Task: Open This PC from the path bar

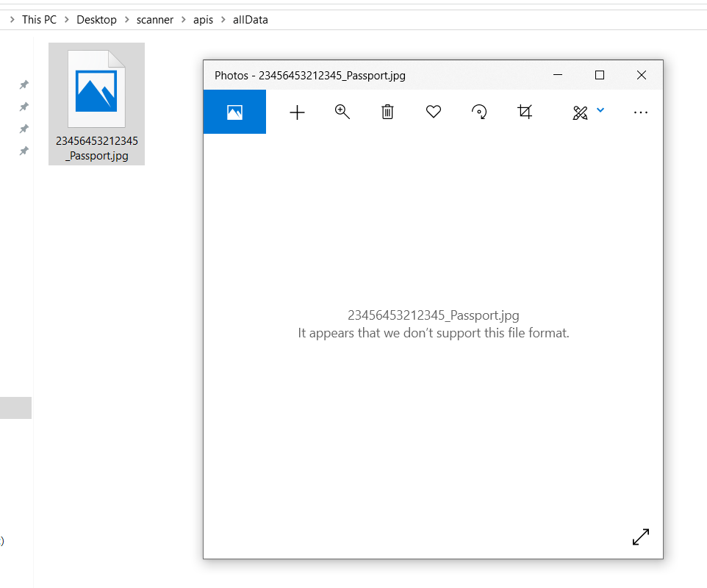Action: click(x=39, y=19)
